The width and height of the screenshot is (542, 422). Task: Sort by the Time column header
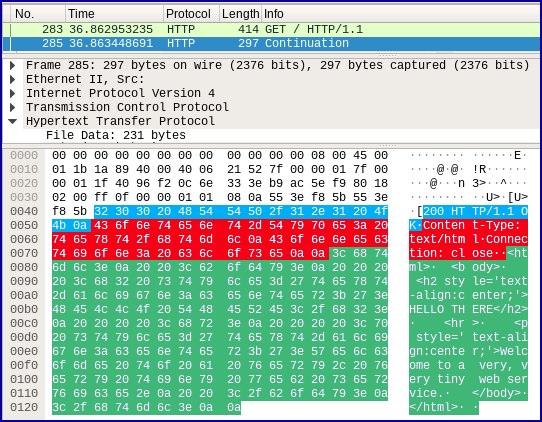tap(114, 14)
